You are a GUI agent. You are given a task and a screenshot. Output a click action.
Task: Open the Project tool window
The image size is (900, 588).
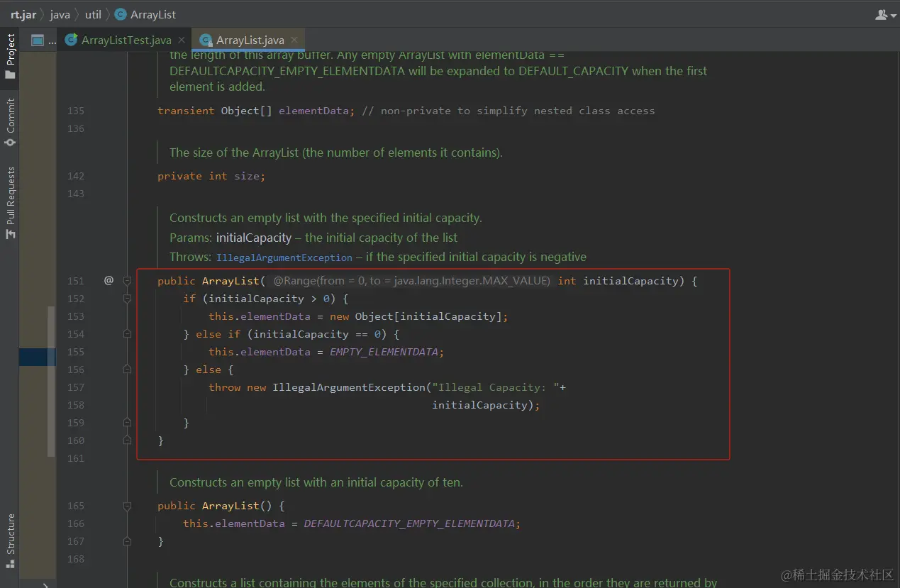tap(10, 56)
